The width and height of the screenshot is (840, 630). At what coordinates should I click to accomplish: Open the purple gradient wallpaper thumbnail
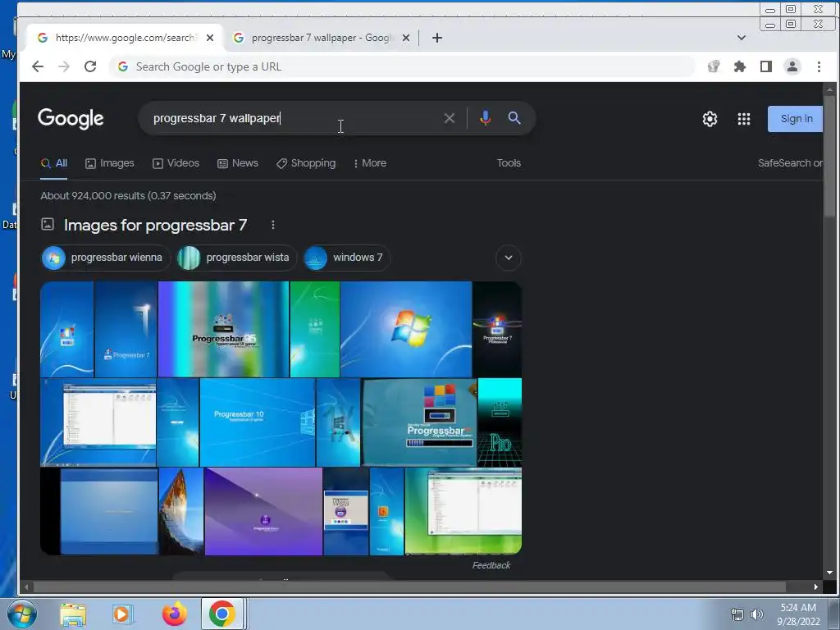[263, 512]
